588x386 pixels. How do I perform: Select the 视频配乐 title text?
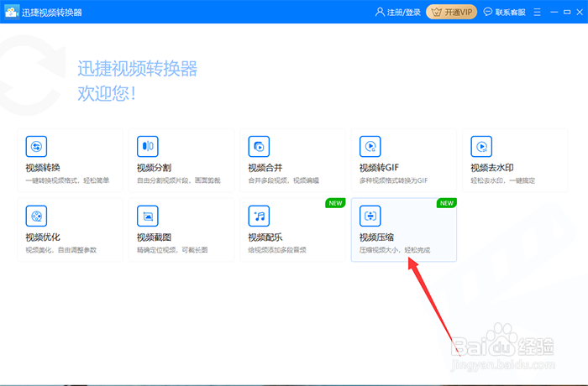pyautogui.click(x=265, y=237)
